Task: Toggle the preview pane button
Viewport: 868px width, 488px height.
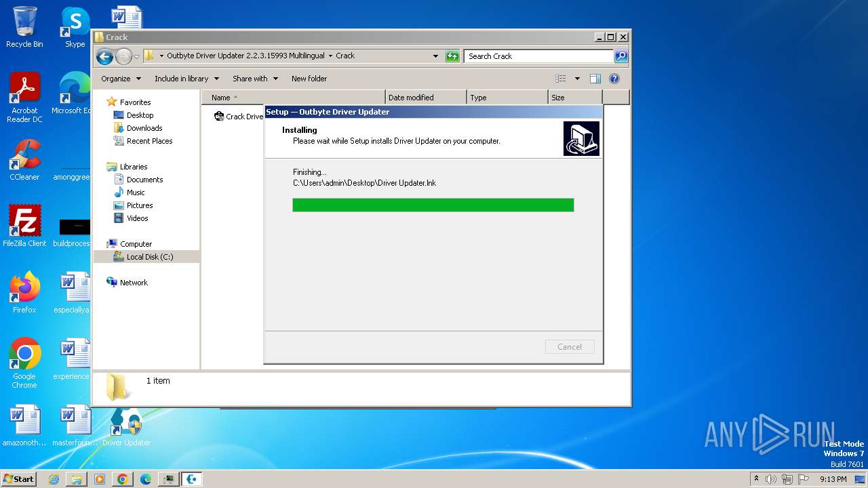Action: 595,79
